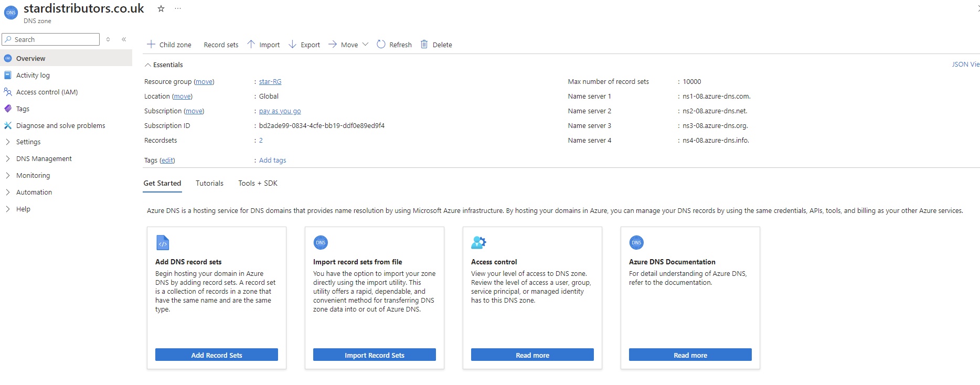Click the Diagnose and solve problems wrench icon
This screenshot has height=385, width=980.
coord(8,125)
